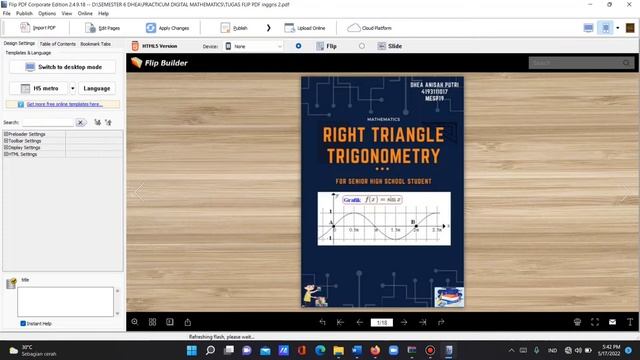Viewport: 640px width, 360px height.
Task: Open the Edit Pages tool
Action: [102, 28]
